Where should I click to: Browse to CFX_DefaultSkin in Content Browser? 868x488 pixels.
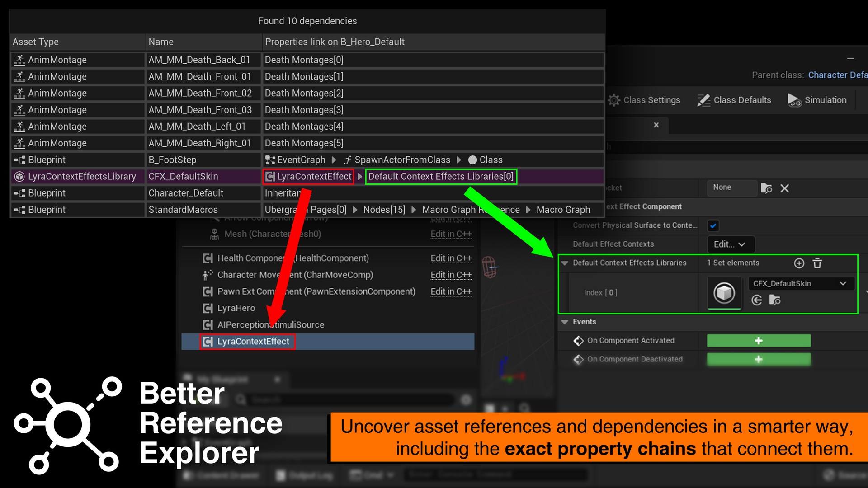775,300
